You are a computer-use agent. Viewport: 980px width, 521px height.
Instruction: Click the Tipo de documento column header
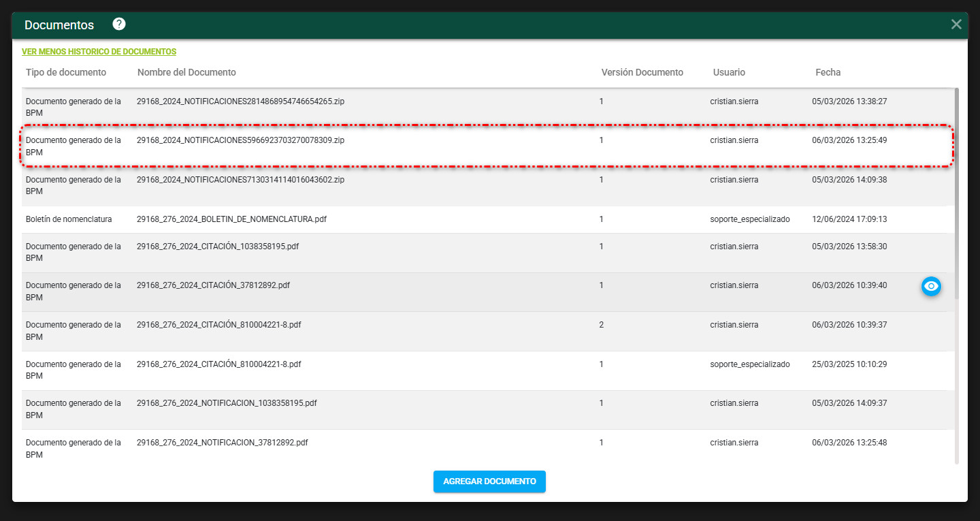pos(66,72)
